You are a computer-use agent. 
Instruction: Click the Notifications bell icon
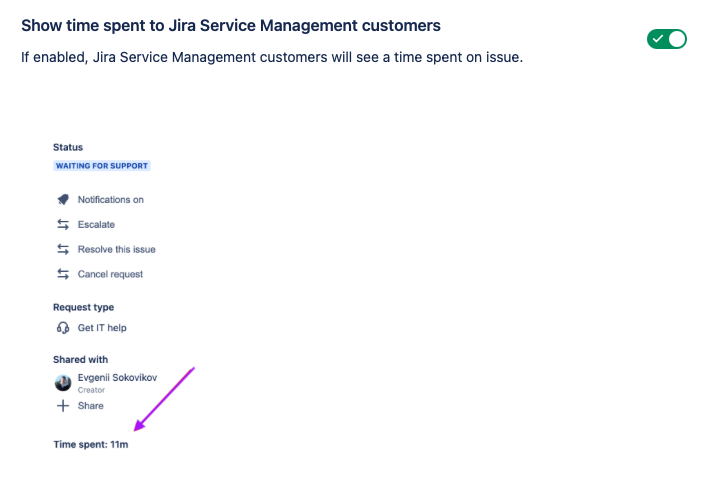pyautogui.click(x=63, y=199)
